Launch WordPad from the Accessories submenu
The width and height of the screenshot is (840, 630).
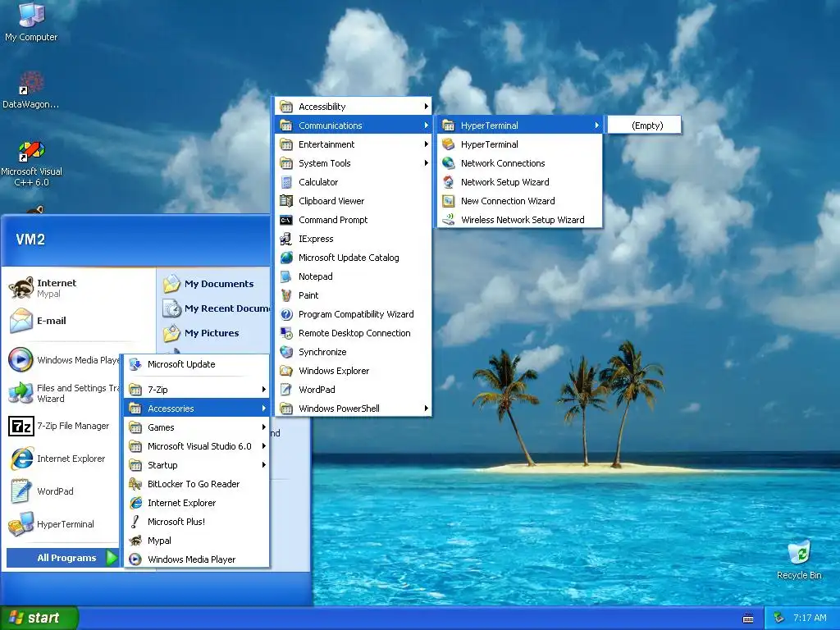click(x=353, y=390)
